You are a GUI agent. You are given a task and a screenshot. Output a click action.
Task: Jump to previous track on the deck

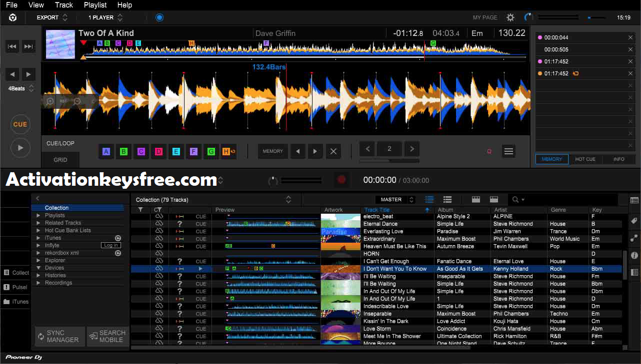pyautogui.click(x=12, y=46)
